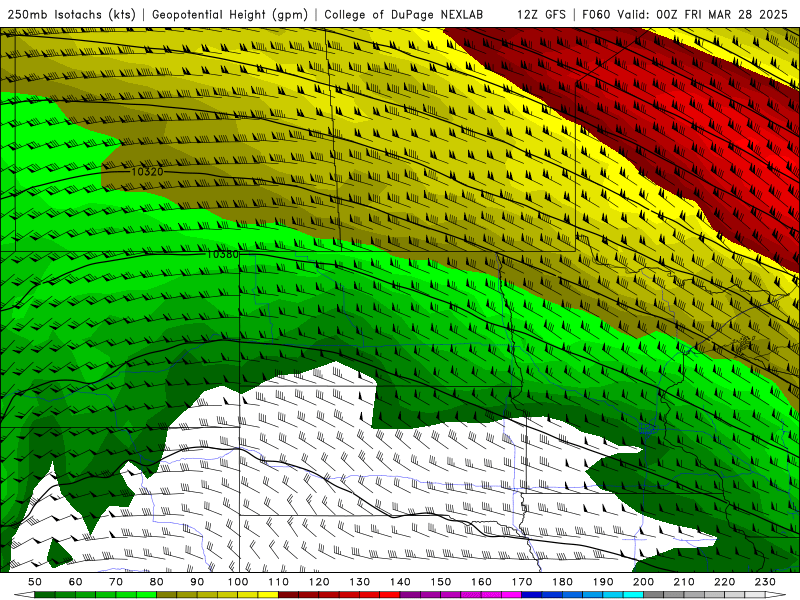Image resolution: width=800 pixels, height=600 pixels.
Task: Click the 140 value on the legend
Action: [400, 582]
